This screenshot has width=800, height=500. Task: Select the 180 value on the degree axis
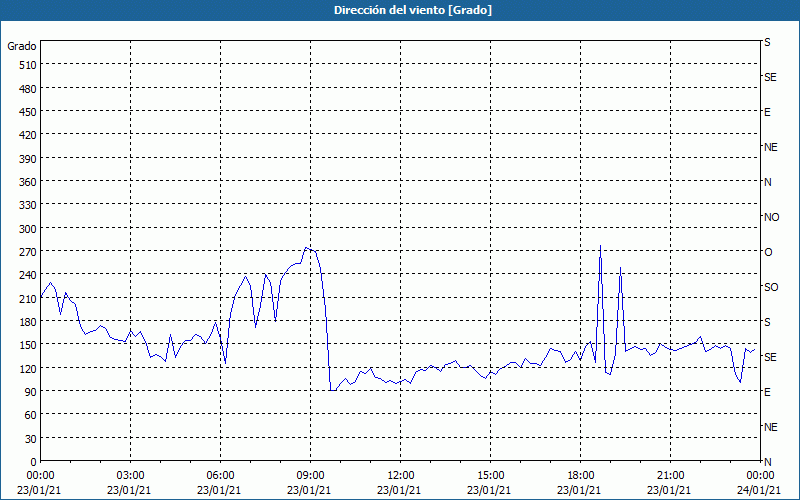point(28,322)
